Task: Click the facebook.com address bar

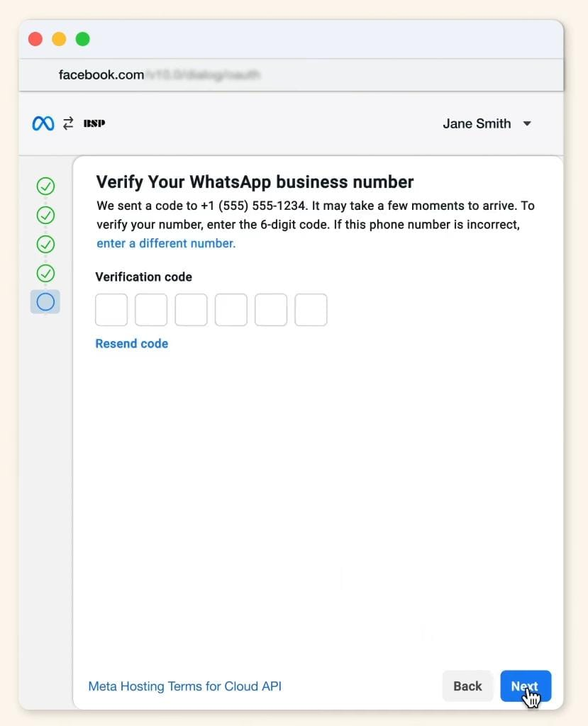Action: click(x=291, y=75)
